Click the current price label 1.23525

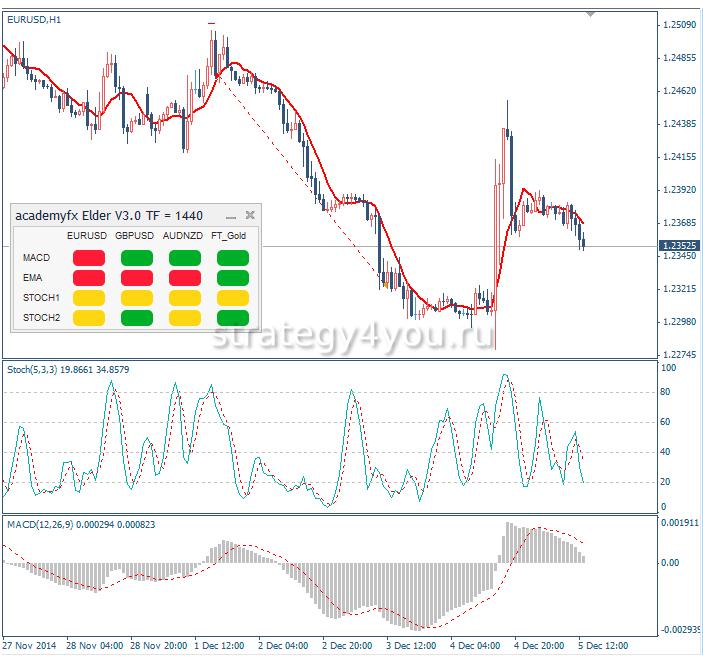[x=680, y=245]
